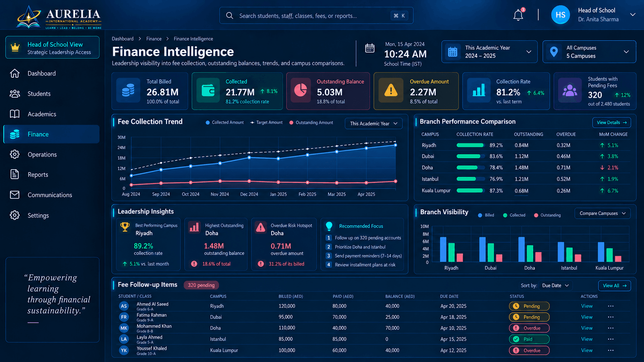
Task: Click the Pending status for Ahmed Al Saeed
Action: 529,306
